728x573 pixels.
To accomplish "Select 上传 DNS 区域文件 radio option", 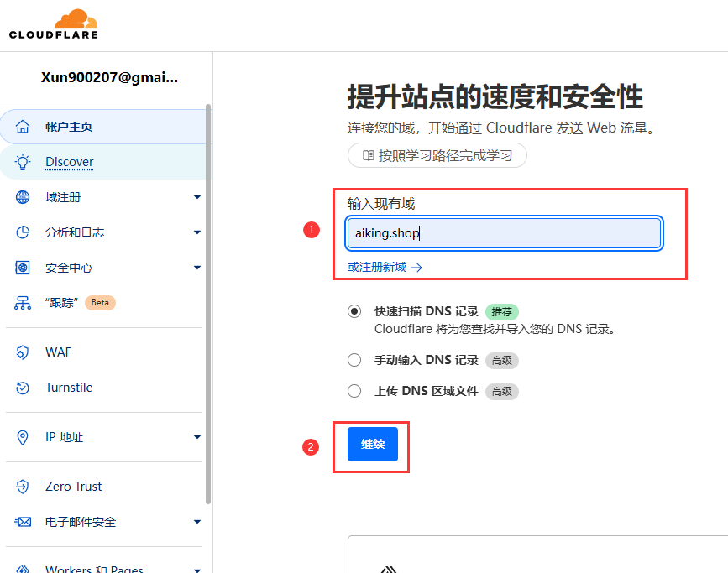I will pyautogui.click(x=354, y=391).
